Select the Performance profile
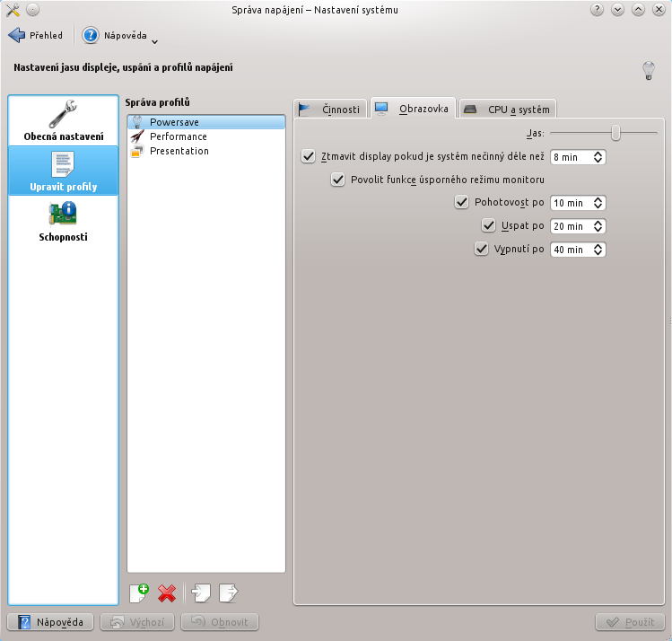The height and width of the screenshot is (641, 672). (x=206, y=136)
